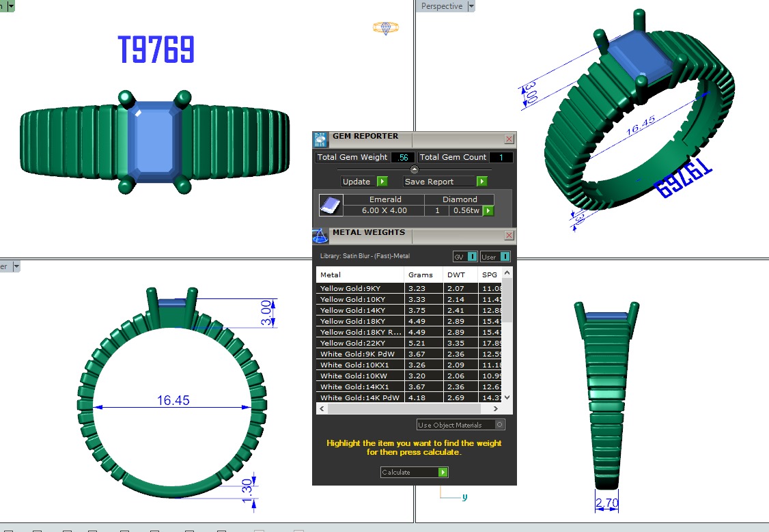Open the Perspective viewport dropdown arrow

471,6
